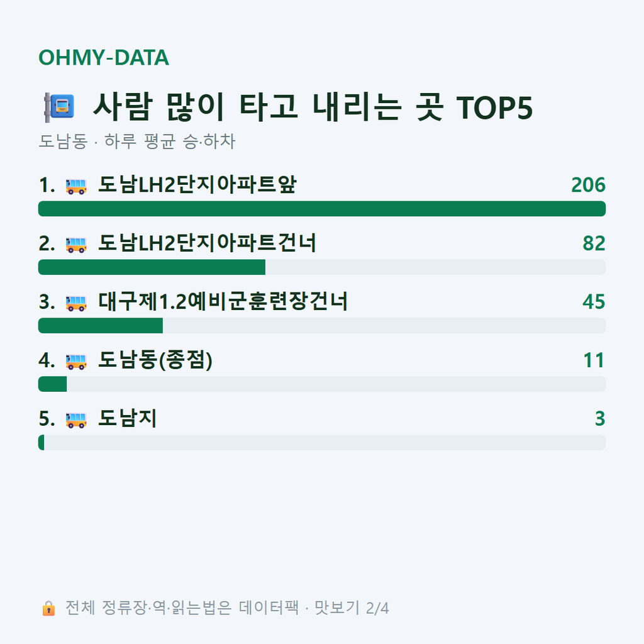Viewport: 644px width, 644px height.
Task: Click the bus icon beside 도남LH2단지아파트앞
Action: (76, 186)
